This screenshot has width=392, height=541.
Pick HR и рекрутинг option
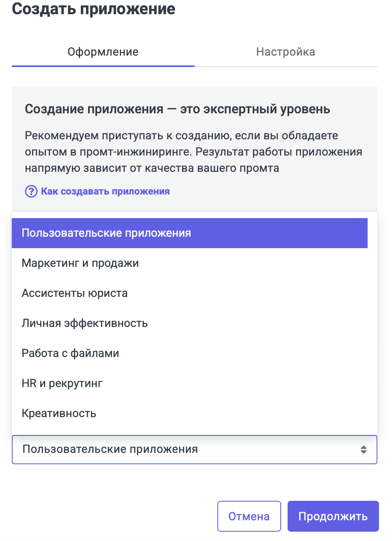62,383
